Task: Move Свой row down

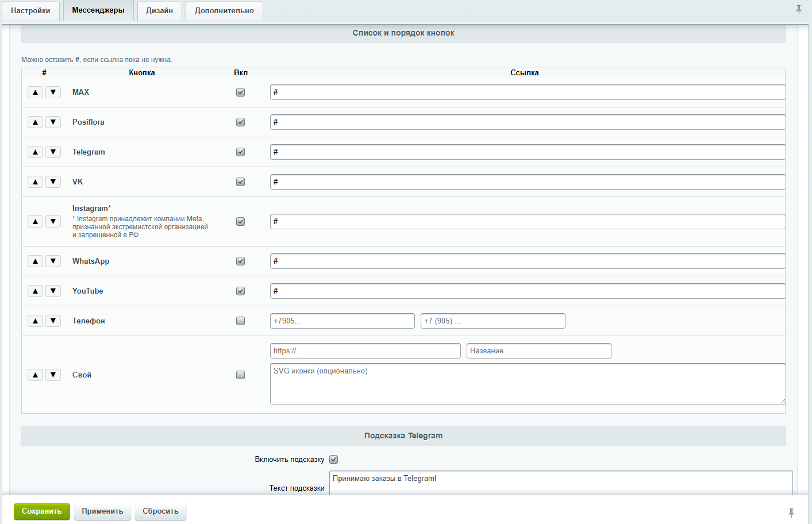Action: (x=53, y=375)
